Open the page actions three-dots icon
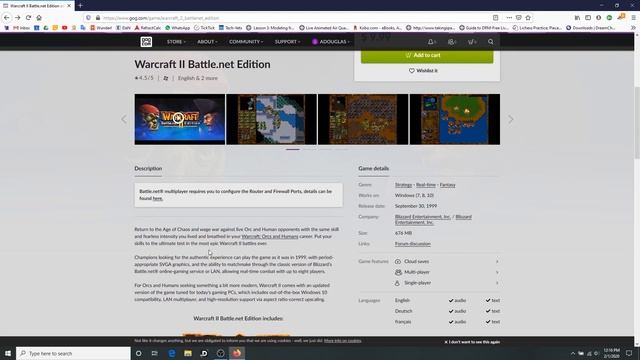The image size is (640, 360). coord(509,18)
